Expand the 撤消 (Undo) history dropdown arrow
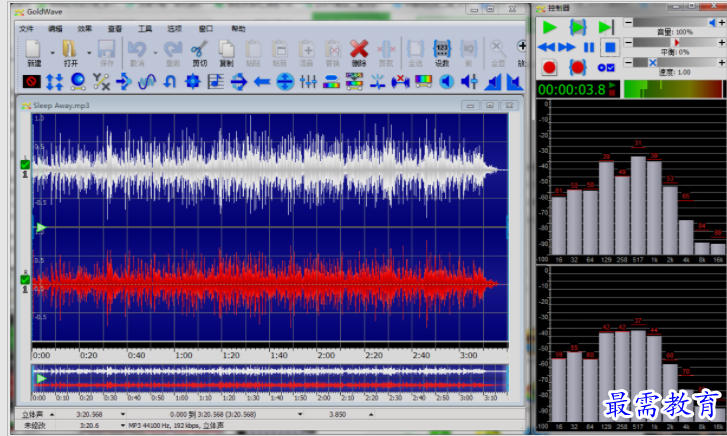The image size is (727, 436). click(x=155, y=52)
